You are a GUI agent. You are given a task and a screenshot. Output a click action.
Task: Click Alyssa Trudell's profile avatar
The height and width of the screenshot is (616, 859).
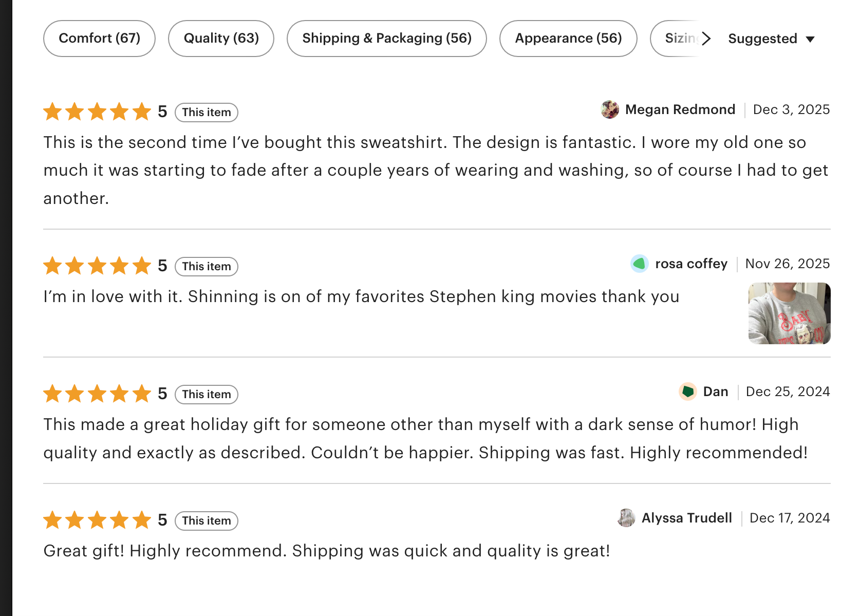(626, 518)
